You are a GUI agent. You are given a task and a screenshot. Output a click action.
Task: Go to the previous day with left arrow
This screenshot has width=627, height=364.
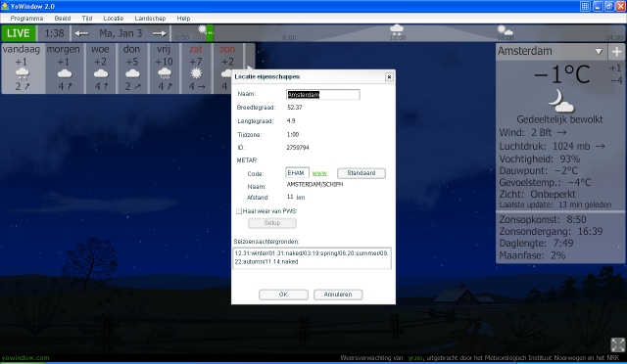(81, 33)
